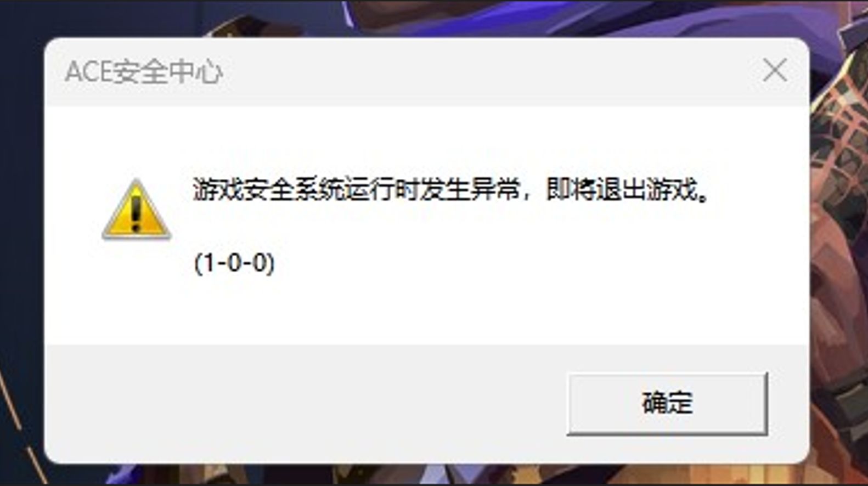The width and height of the screenshot is (868, 486).
Task: Click white area beneath the warning icon
Action: click(137, 291)
